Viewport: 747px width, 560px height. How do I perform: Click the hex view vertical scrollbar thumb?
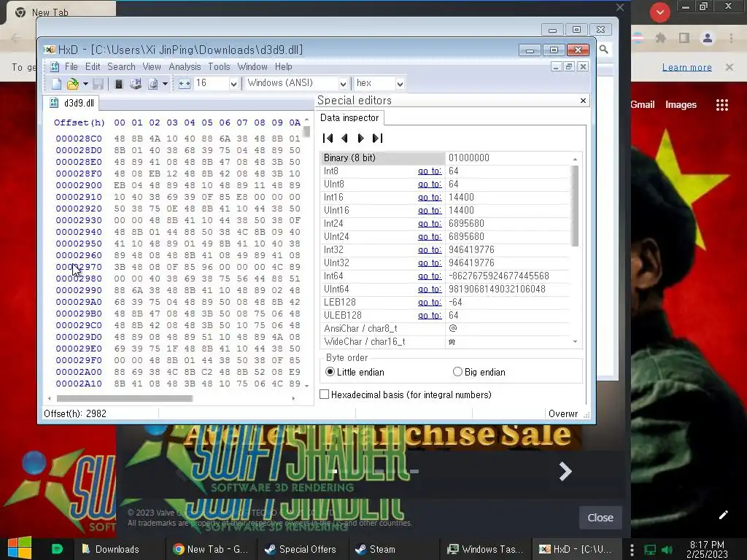pos(306,131)
